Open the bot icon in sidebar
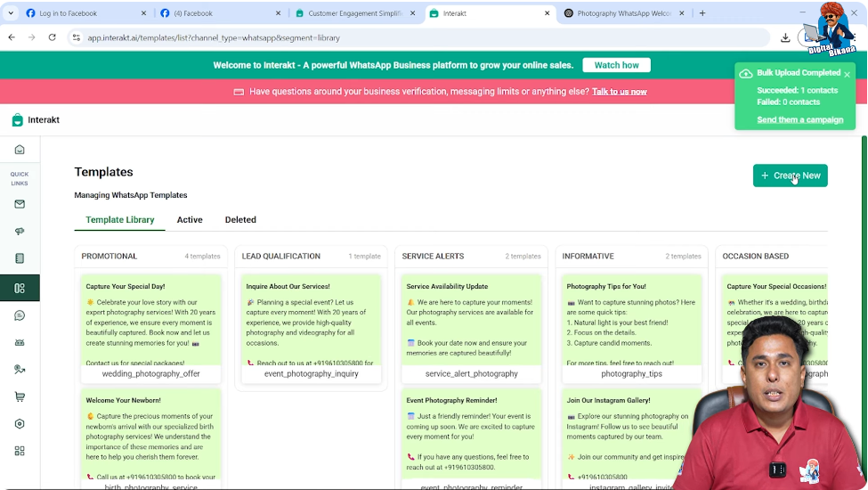 tap(20, 342)
